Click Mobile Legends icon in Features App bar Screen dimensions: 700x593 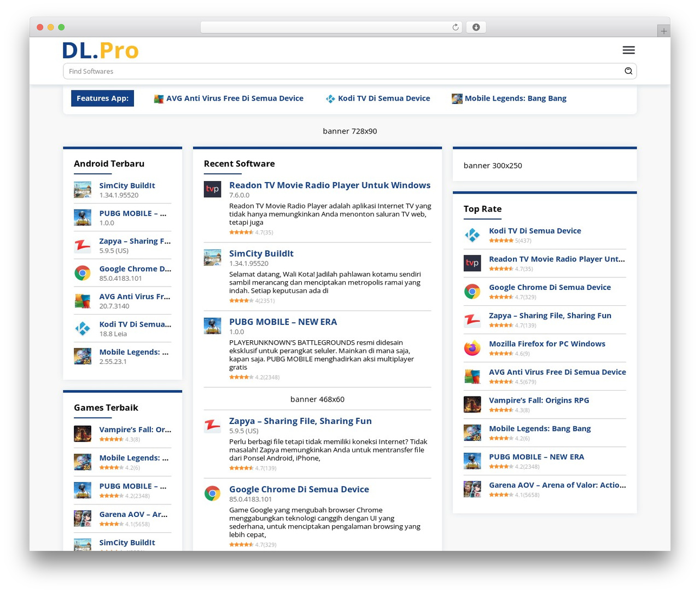(457, 98)
